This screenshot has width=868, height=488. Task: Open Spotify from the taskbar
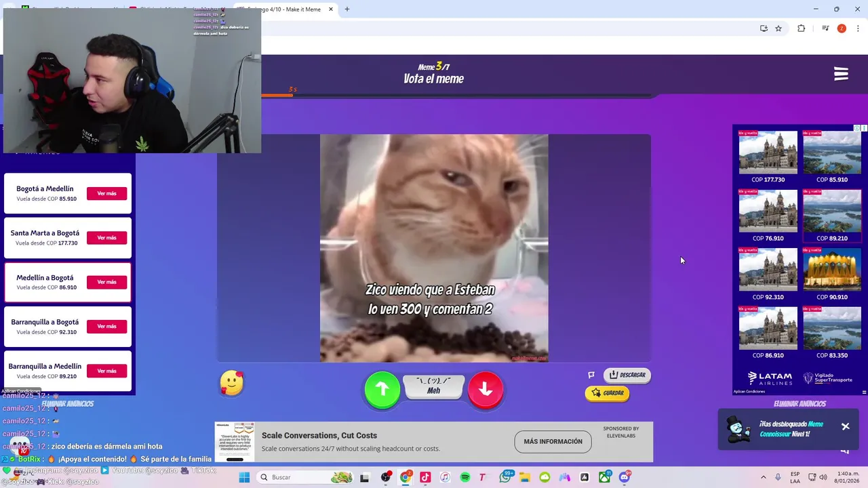[465, 477]
